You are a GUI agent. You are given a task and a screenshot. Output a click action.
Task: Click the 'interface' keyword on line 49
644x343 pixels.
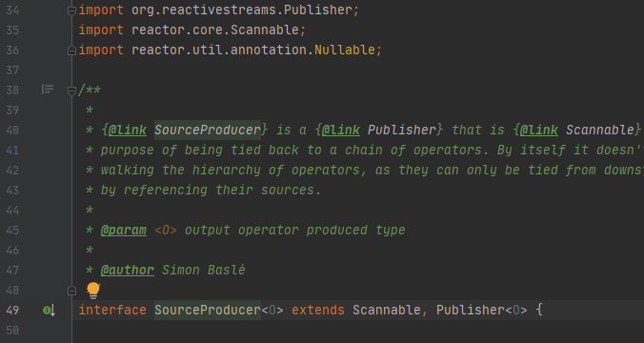pos(112,311)
